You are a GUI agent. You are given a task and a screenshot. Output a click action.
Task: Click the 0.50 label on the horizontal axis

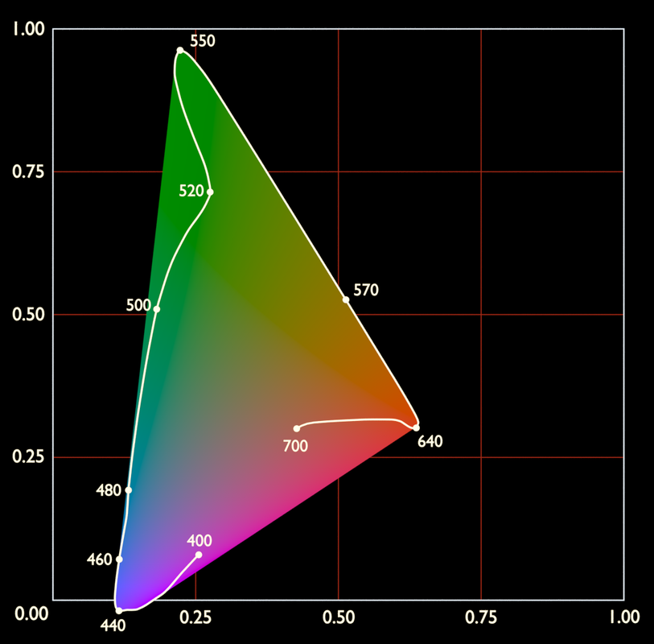pyautogui.click(x=339, y=617)
